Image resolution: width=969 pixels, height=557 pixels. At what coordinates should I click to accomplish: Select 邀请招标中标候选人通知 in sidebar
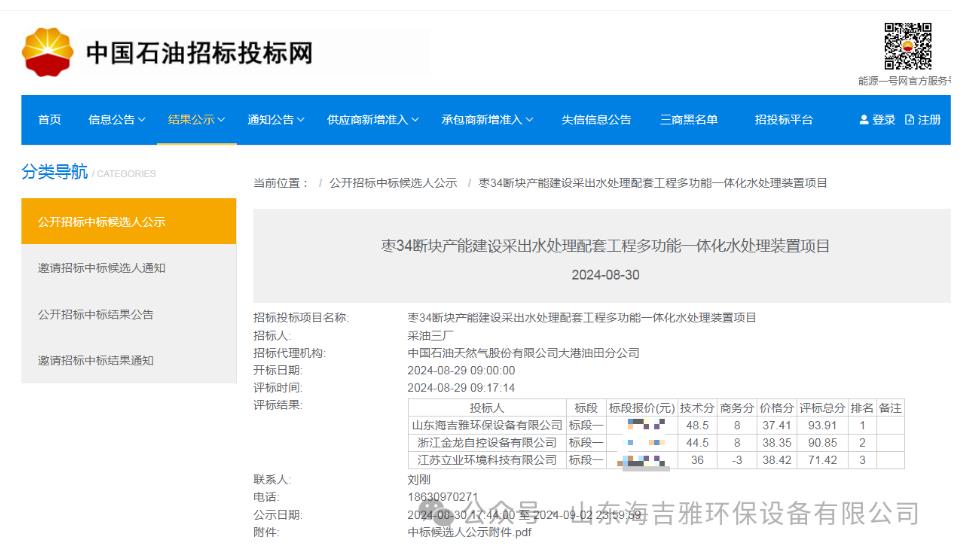102,268
